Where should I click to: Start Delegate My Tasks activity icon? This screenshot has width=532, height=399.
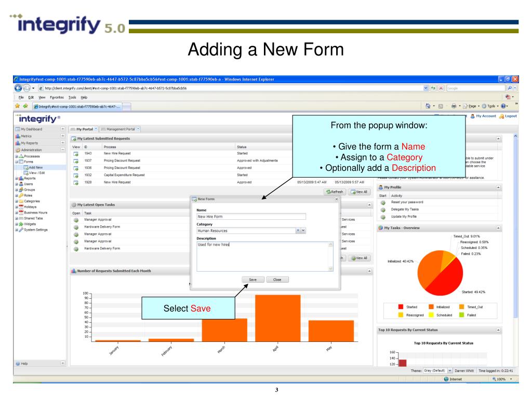tap(383, 210)
